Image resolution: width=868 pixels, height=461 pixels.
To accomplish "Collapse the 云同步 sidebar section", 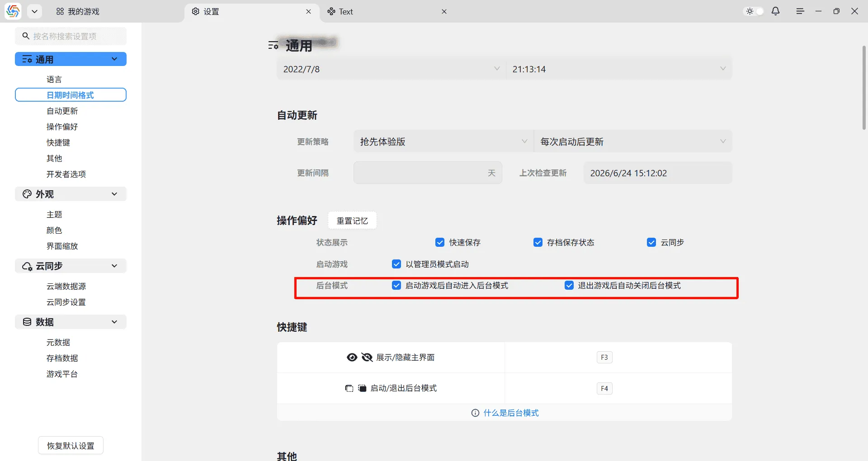I will click(114, 266).
